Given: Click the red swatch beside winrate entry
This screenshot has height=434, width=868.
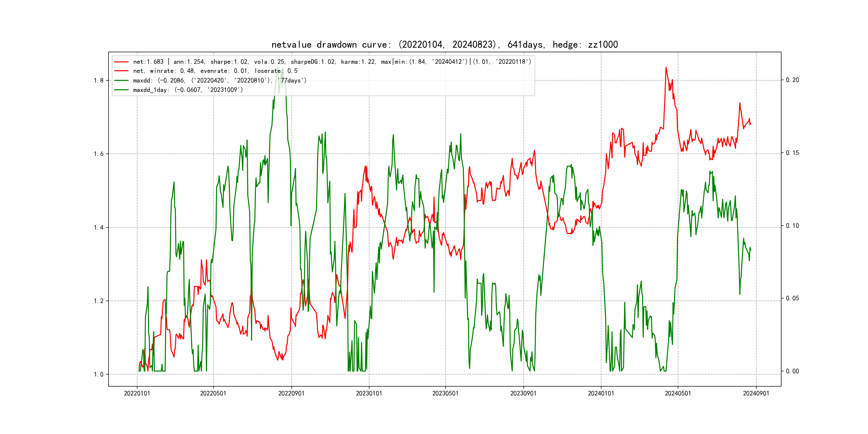Looking at the screenshot, I should pos(121,71).
